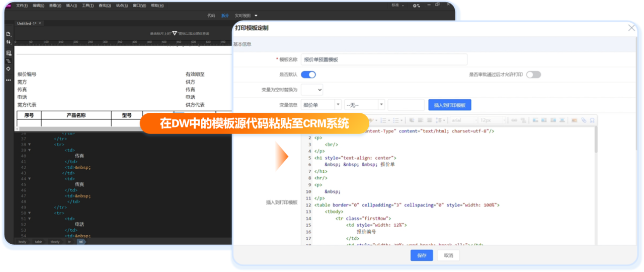Screen dimensions: 644x272
Task: Click the settings gear icon in Dreamweaver
Action: (x=416, y=6)
